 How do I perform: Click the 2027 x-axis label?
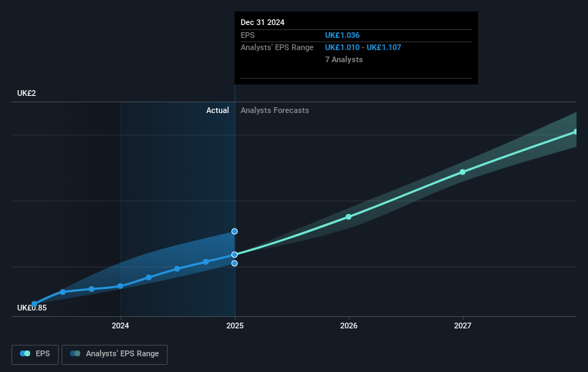coord(463,325)
